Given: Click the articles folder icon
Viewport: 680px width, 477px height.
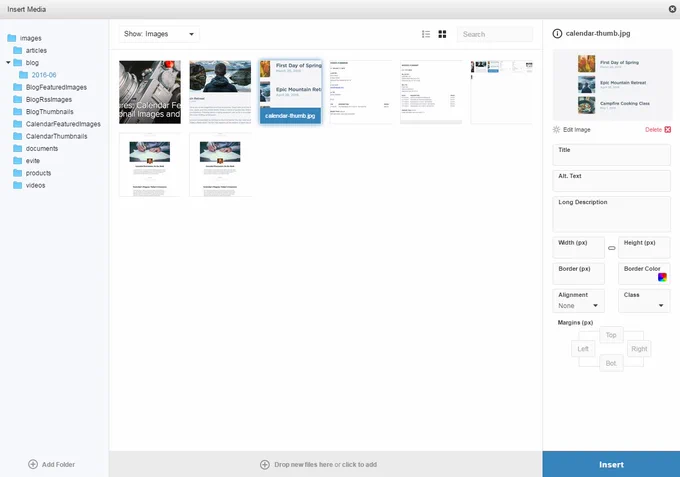Looking at the screenshot, I should click(18, 50).
